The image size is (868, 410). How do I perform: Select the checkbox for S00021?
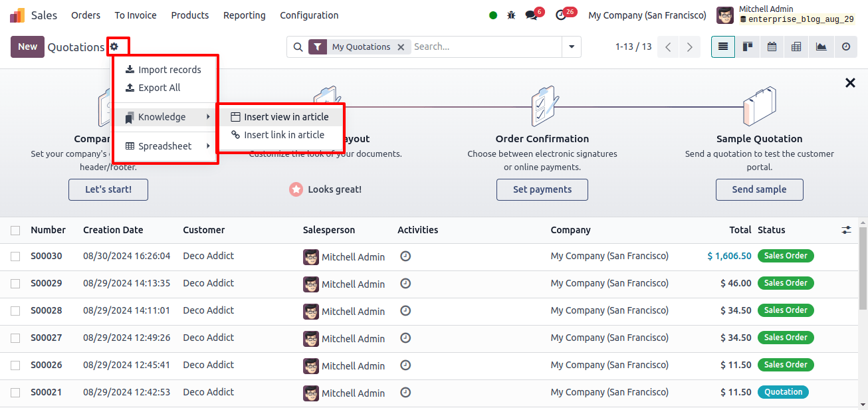pos(15,393)
